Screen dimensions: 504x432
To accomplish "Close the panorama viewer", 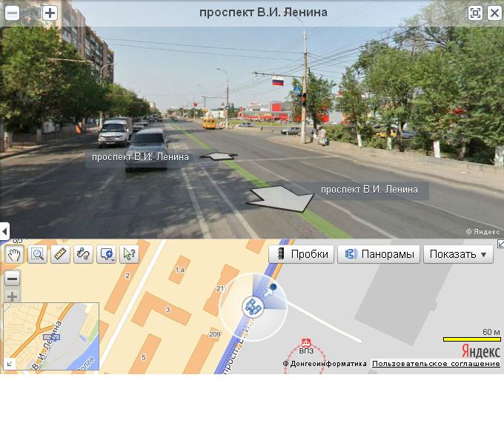I will (494, 13).
